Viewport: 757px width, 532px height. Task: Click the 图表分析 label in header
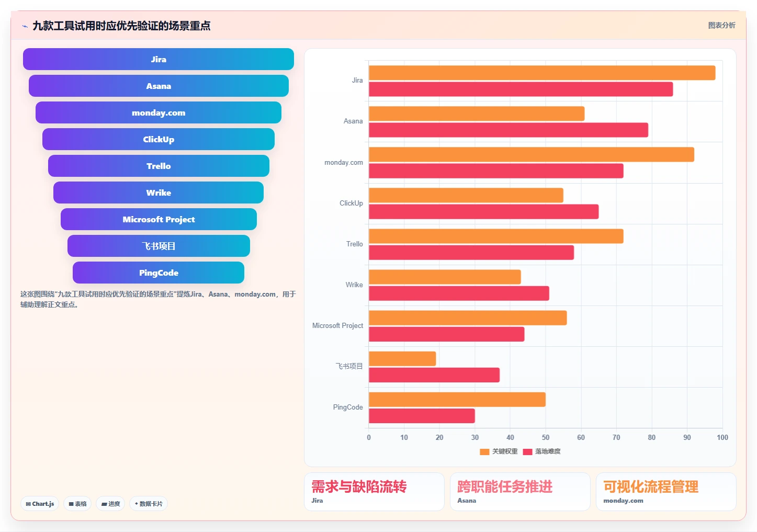[721, 25]
